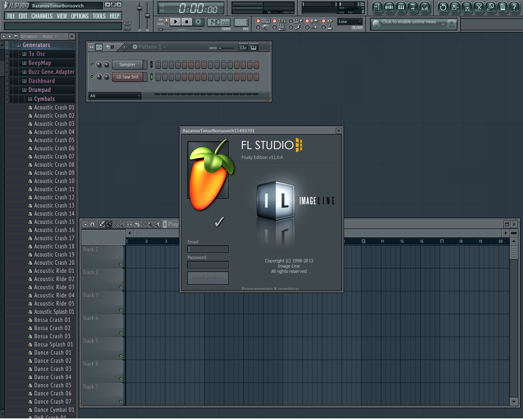Open the VIEW menu
523x420 pixels.
[62, 16]
